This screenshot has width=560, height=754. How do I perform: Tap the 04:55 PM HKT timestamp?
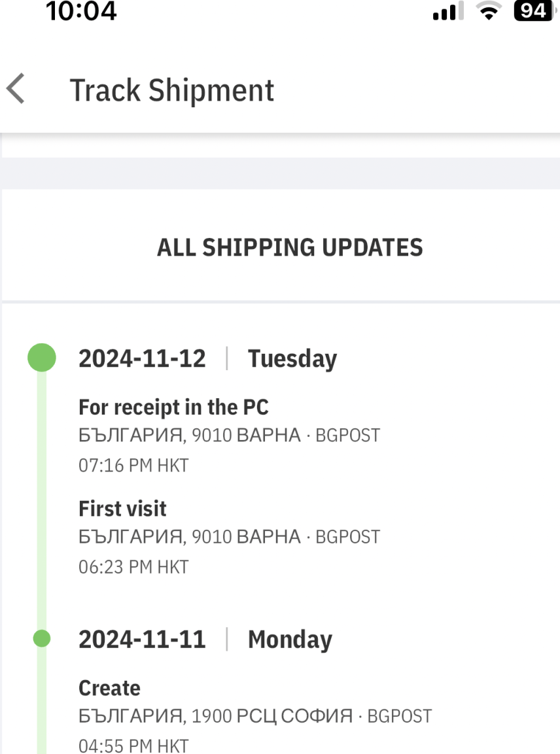click(133, 745)
